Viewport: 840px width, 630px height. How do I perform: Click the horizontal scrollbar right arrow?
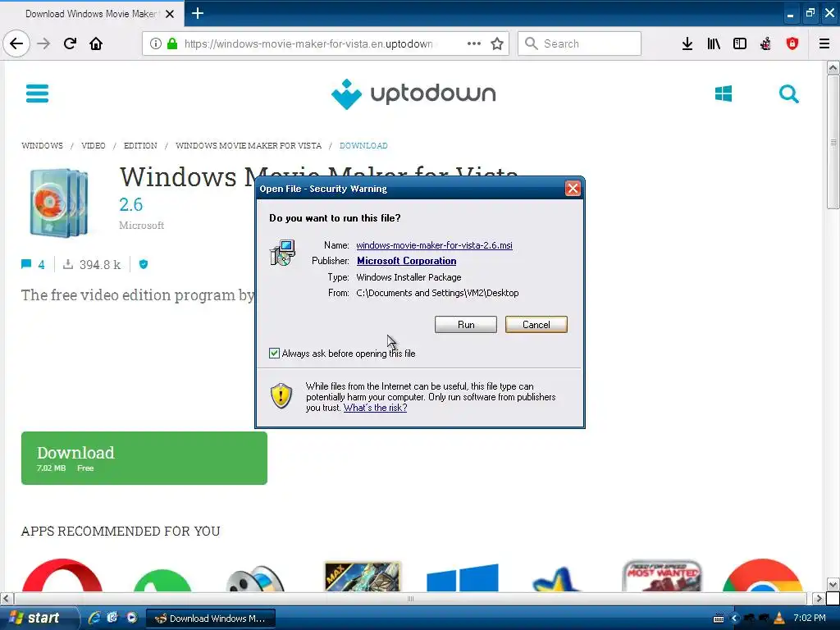(818, 598)
